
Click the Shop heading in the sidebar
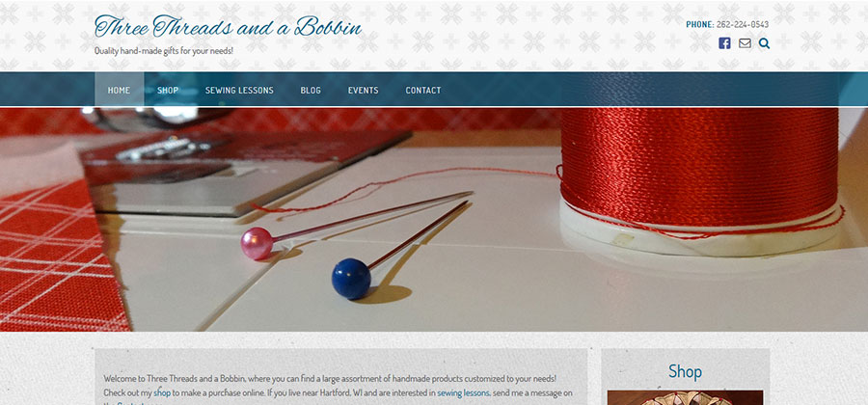tap(686, 371)
